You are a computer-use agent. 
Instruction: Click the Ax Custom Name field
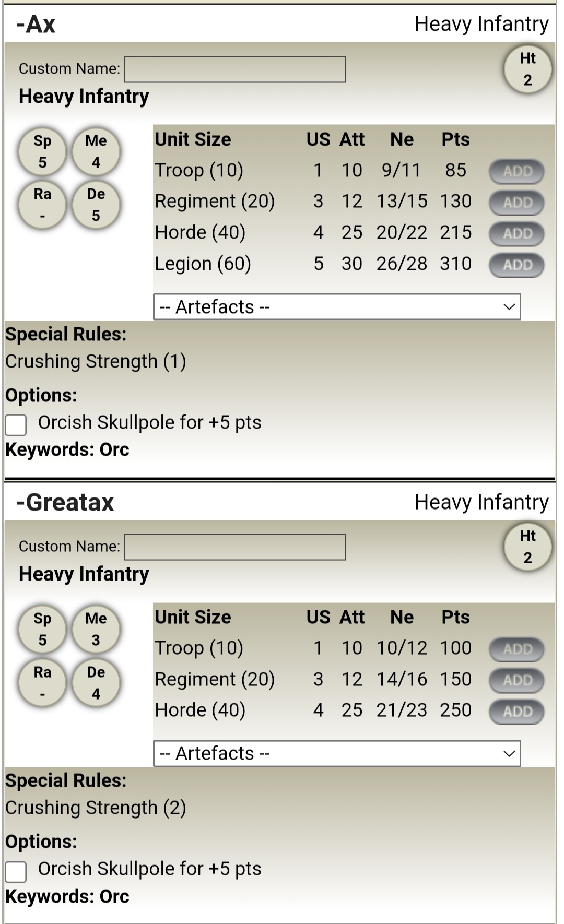click(235, 69)
